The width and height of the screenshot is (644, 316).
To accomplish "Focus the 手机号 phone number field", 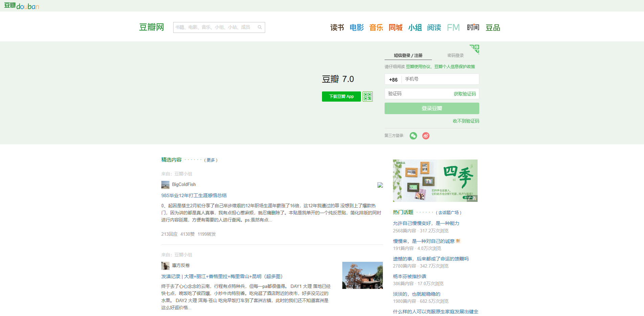I will pyautogui.click(x=440, y=79).
